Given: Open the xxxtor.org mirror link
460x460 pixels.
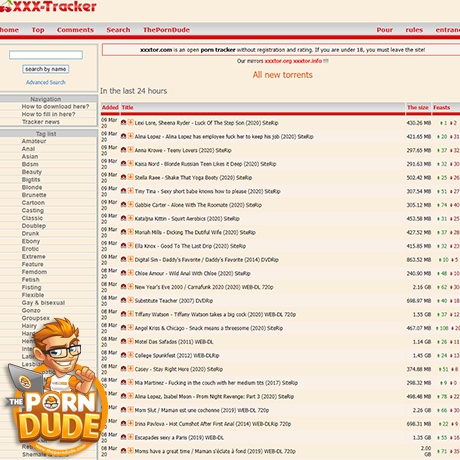Looking at the screenshot, I should tap(278, 61).
